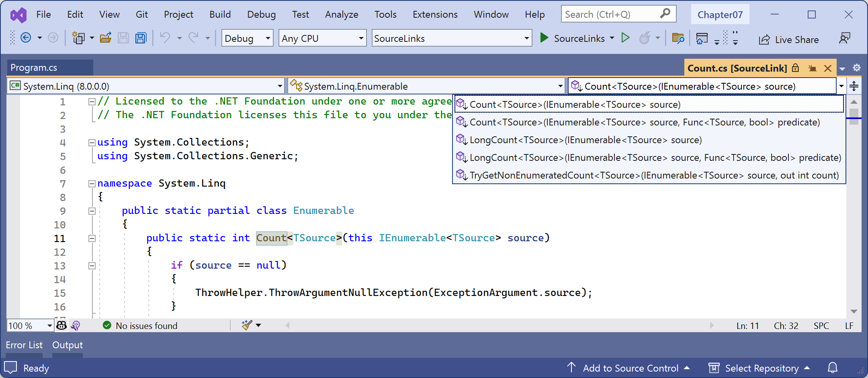The image size is (868, 378).
Task: Open the Analyze menu
Action: (342, 14)
